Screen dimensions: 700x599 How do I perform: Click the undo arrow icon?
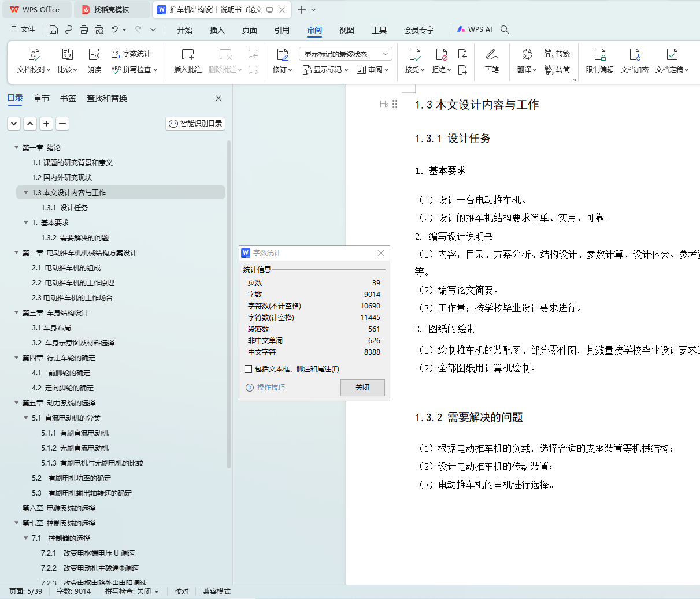(x=115, y=29)
